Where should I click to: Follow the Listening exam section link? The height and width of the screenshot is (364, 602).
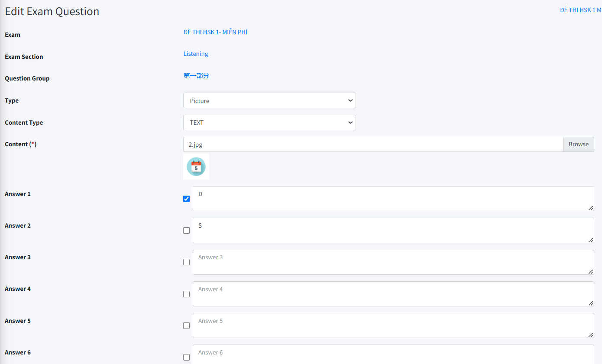(196, 54)
